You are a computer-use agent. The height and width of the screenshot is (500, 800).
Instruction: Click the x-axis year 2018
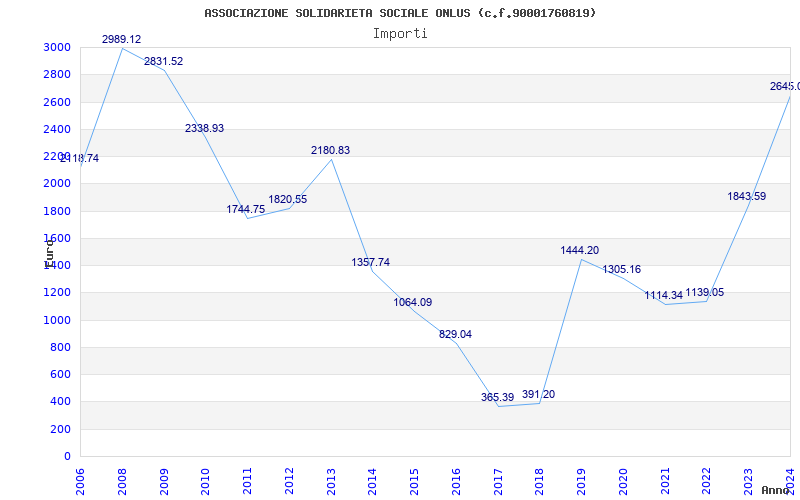tap(540, 482)
